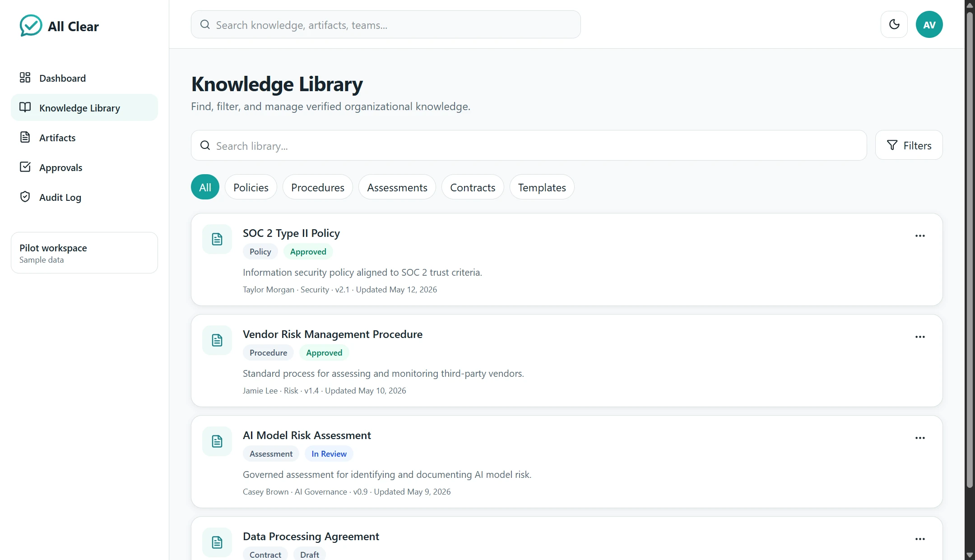Click the scrollbar down arrow
This screenshot has width=975, height=560.
970,555
